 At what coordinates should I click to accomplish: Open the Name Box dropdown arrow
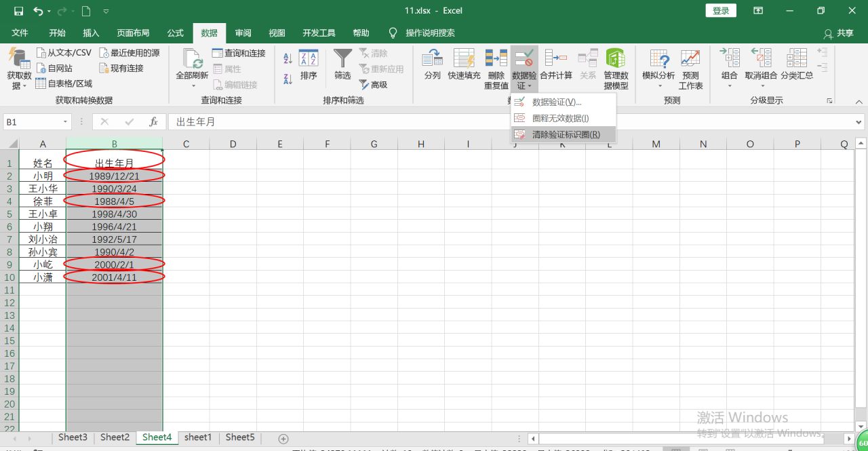point(65,122)
